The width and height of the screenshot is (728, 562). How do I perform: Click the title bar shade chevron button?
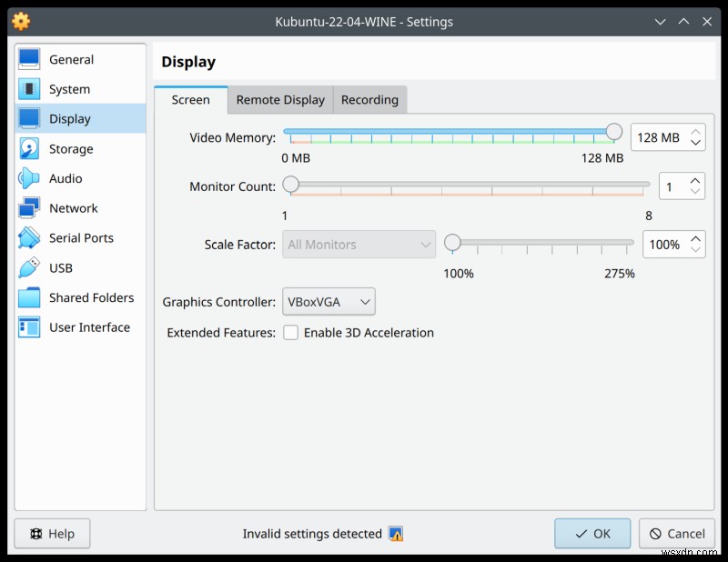point(660,21)
